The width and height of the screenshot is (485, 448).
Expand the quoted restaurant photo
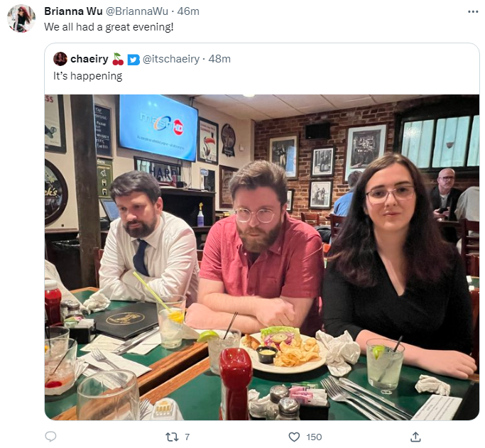[262, 257]
